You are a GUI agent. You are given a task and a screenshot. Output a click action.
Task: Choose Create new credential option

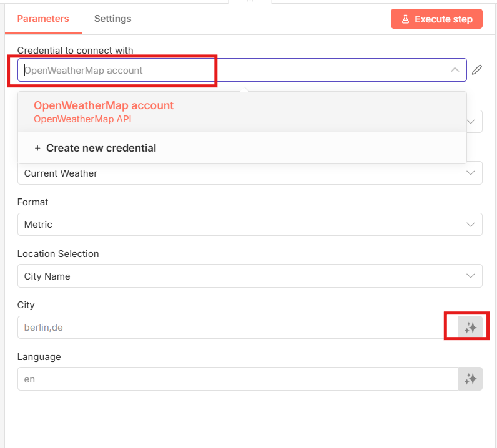pos(242,148)
